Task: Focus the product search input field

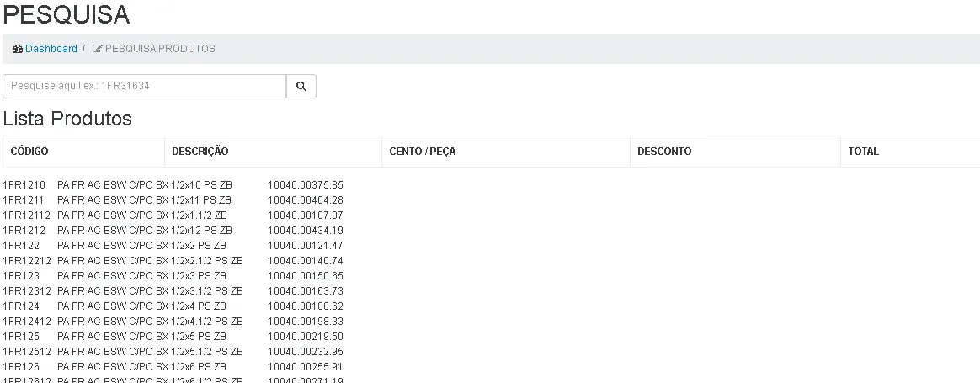Action: pos(144,86)
